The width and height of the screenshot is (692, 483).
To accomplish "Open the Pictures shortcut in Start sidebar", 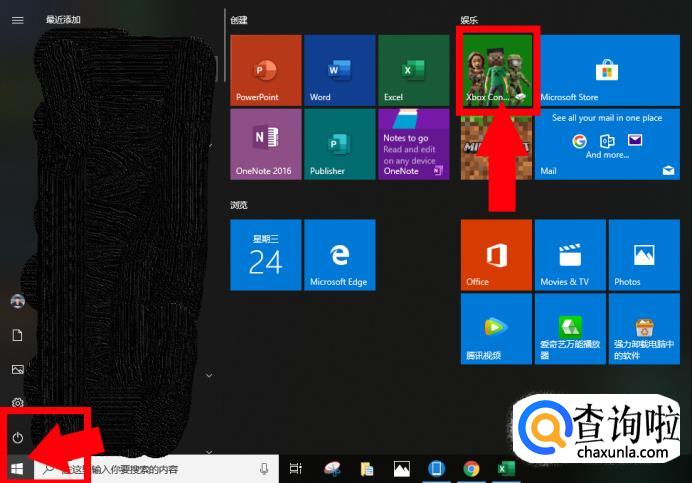I will (18, 370).
